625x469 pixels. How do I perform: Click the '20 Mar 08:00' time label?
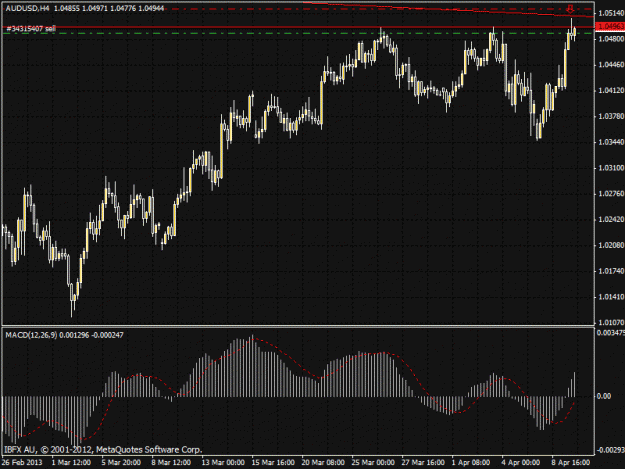323,463
